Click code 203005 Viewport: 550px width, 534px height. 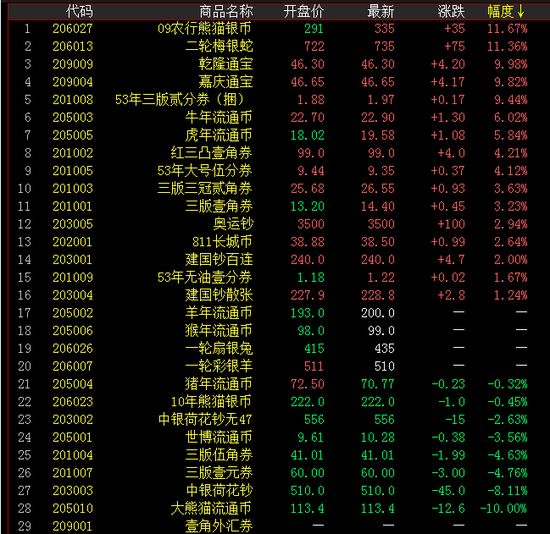[x=73, y=224]
